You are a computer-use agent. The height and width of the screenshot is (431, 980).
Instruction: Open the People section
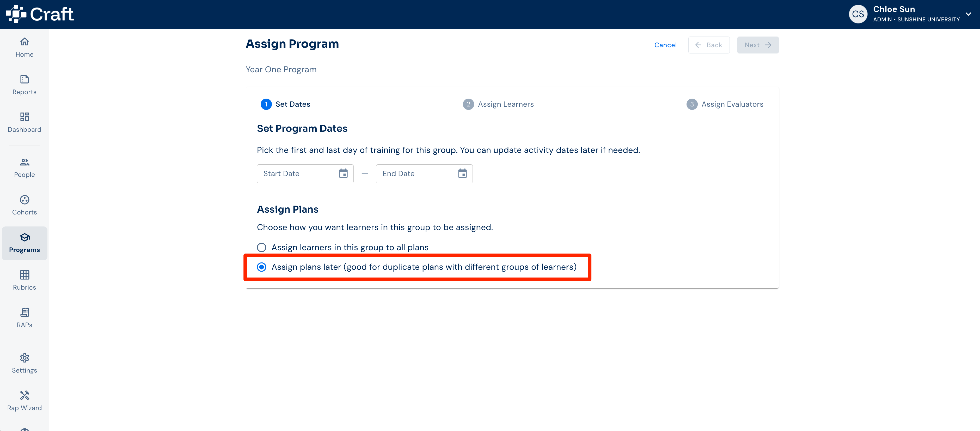[24, 168]
